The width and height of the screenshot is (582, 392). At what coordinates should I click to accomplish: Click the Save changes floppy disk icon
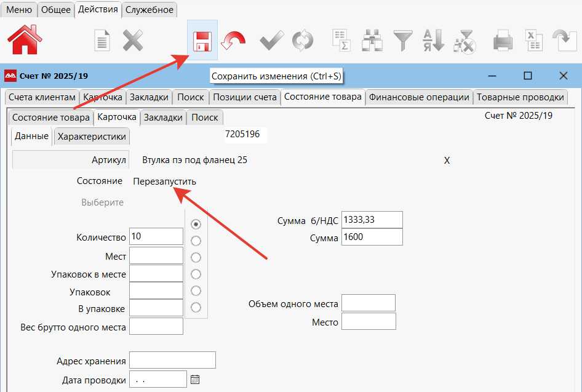point(202,41)
